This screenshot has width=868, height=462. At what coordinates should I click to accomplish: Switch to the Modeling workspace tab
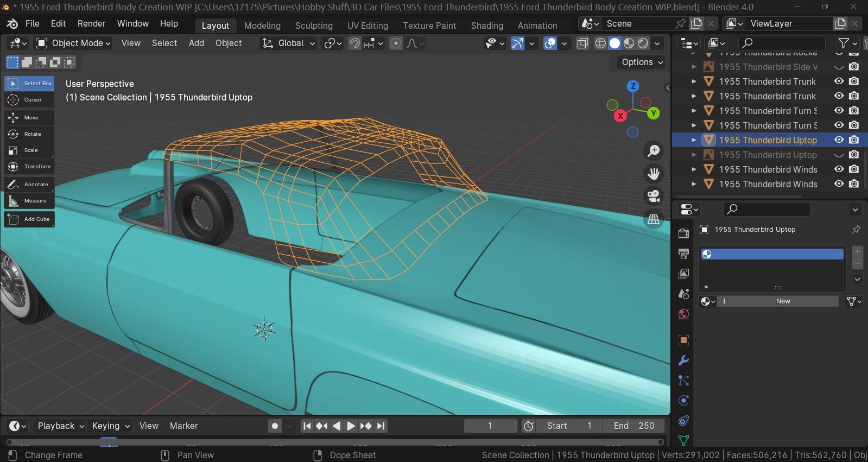point(262,26)
